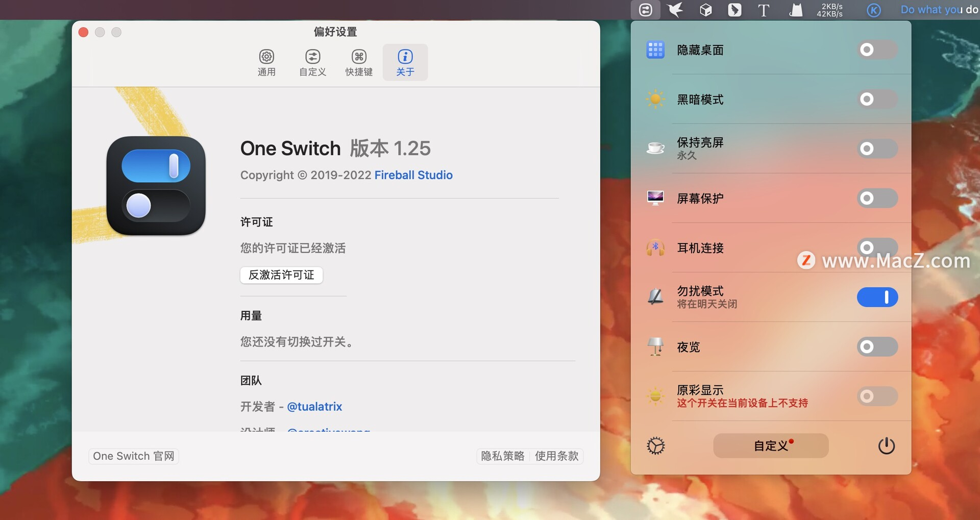Switch to the 通用 tab
This screenshot has height=520, width=980.
(266, 61)
